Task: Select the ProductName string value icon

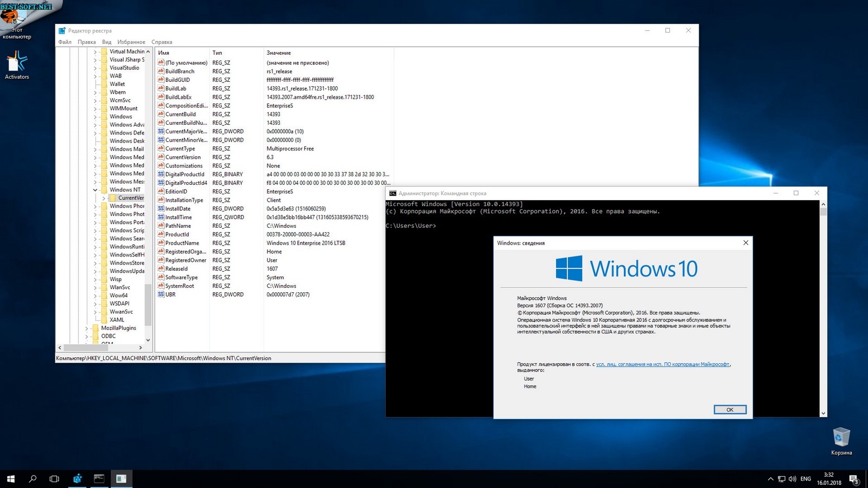Action: pyautogui.click(x=161, y=243)
